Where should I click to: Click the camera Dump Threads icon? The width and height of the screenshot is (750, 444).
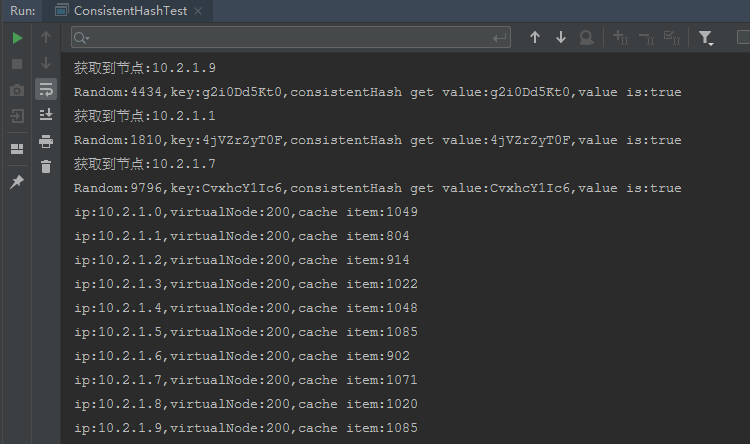(x=17, y=90)
